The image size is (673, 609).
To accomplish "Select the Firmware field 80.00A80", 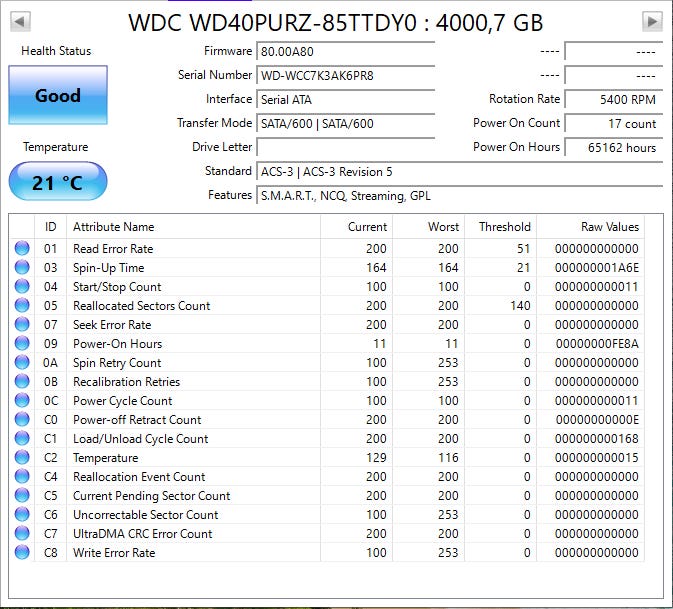I will coord(346,52).
